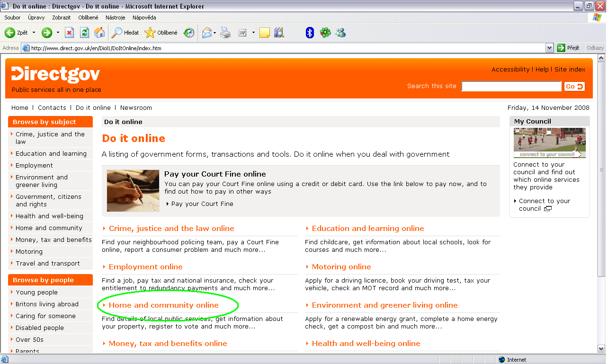This screenshot has height=364, width=608.
Task: Open Motoring online section
Action: point(341,266)
